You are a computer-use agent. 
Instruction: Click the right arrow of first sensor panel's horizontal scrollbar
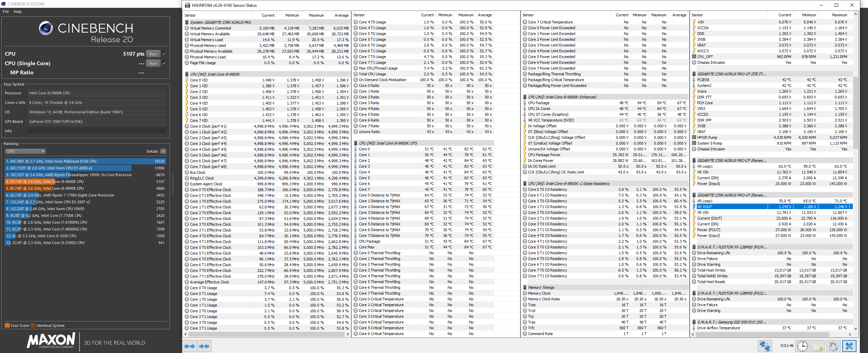pos(348,334)
